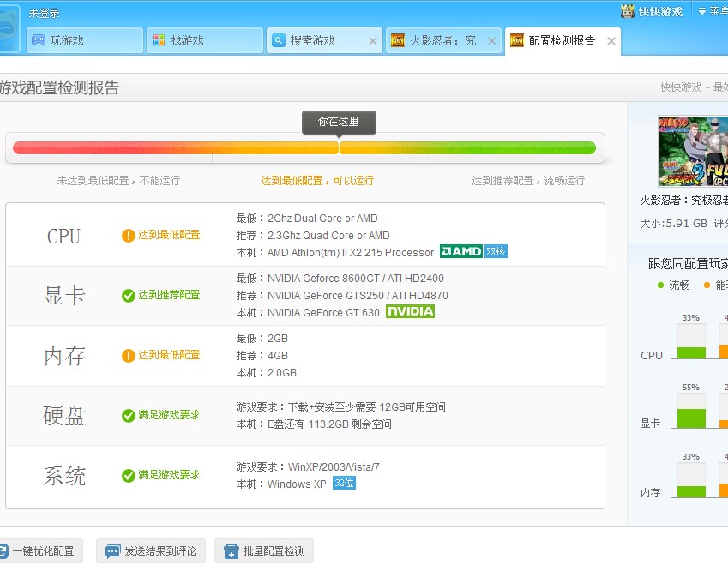Click the 批量配置检测 button
This screenshot has height=577, width=728.
click(x=264, y=551)
